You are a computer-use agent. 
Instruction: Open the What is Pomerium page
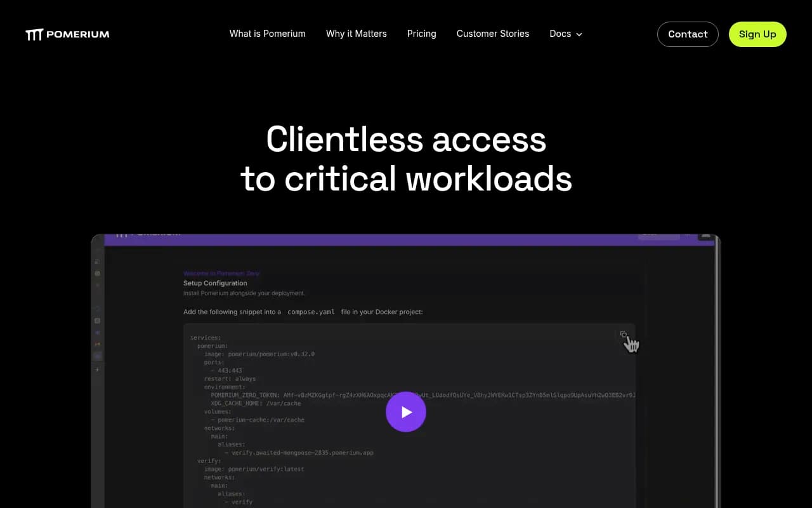tap(268, 34)
